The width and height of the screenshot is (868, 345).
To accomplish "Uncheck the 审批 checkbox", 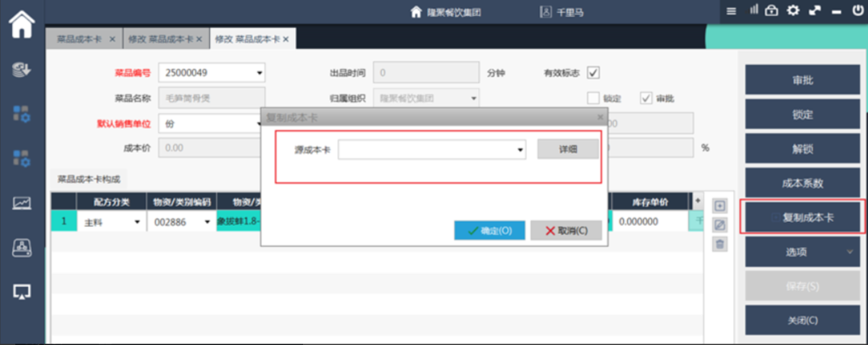I will 646,98.
